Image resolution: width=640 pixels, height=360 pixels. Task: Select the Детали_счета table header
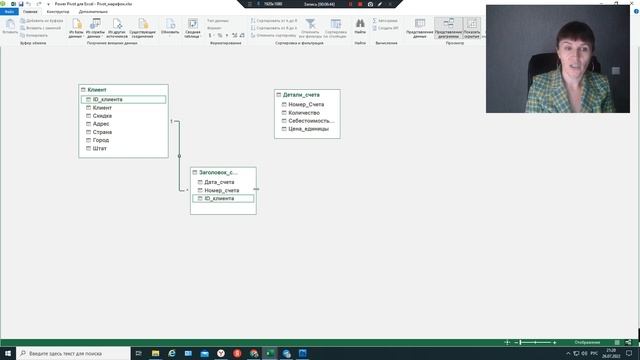coord(307,95)
